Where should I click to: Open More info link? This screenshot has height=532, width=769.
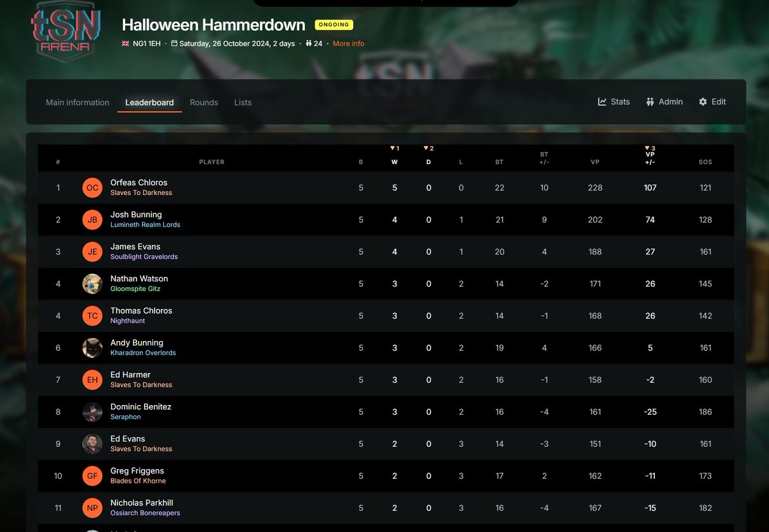[x=349, y=44]
